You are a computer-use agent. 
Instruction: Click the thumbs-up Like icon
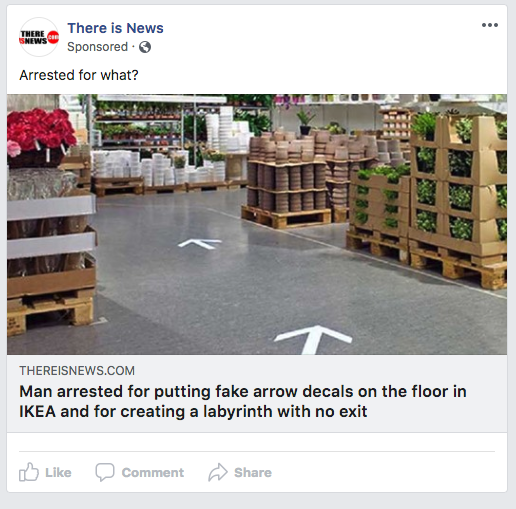[29, 472]
